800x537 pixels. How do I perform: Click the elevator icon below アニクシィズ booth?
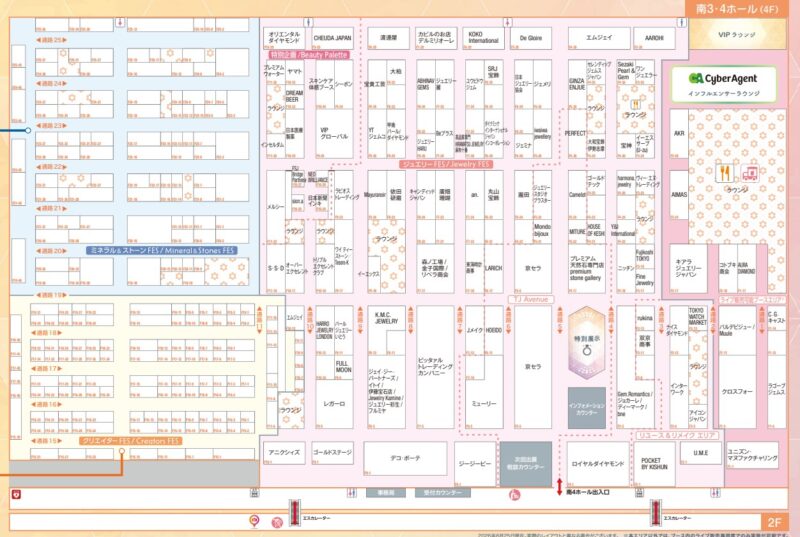click(254, 493)
